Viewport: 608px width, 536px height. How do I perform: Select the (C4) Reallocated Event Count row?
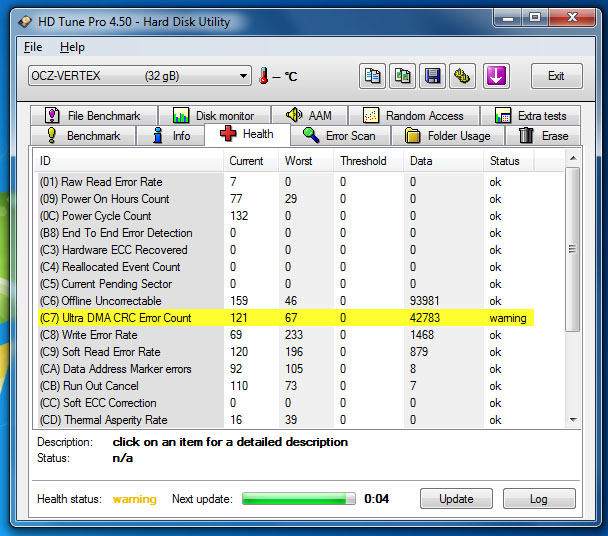pos(286,267)
